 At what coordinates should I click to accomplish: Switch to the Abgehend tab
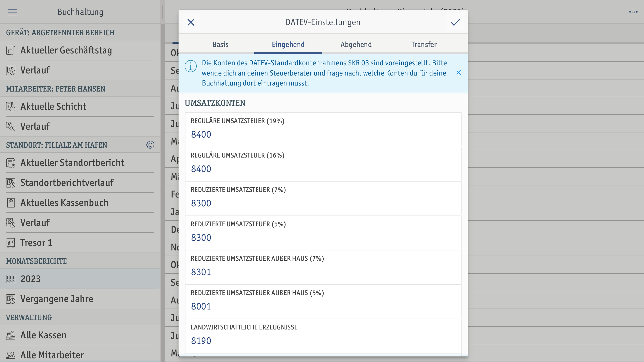pos(356,44)
